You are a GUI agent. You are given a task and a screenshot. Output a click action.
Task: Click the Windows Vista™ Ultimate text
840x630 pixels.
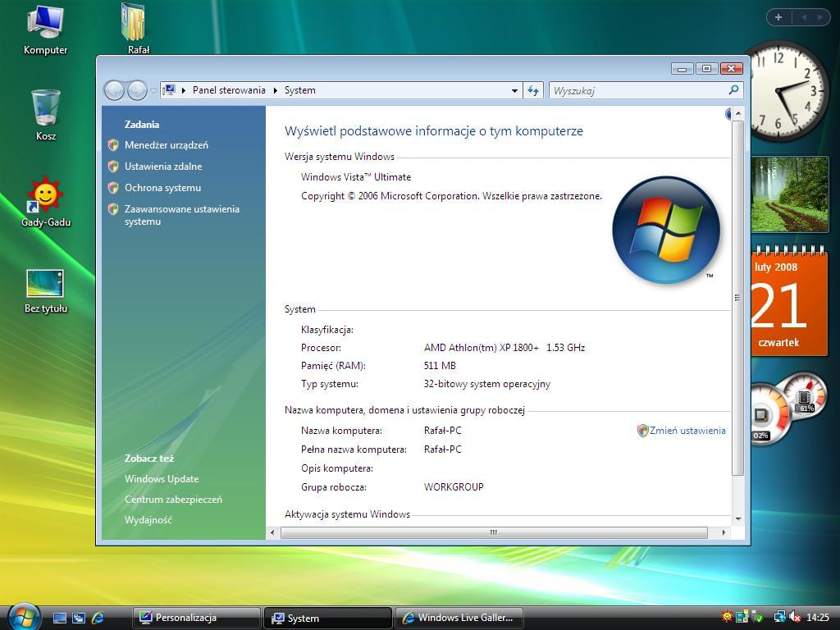click(356, 177)
